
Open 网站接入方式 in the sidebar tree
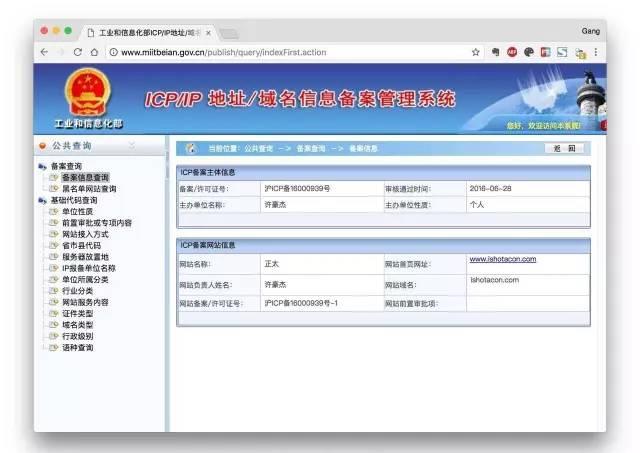(x=85, y=234)
